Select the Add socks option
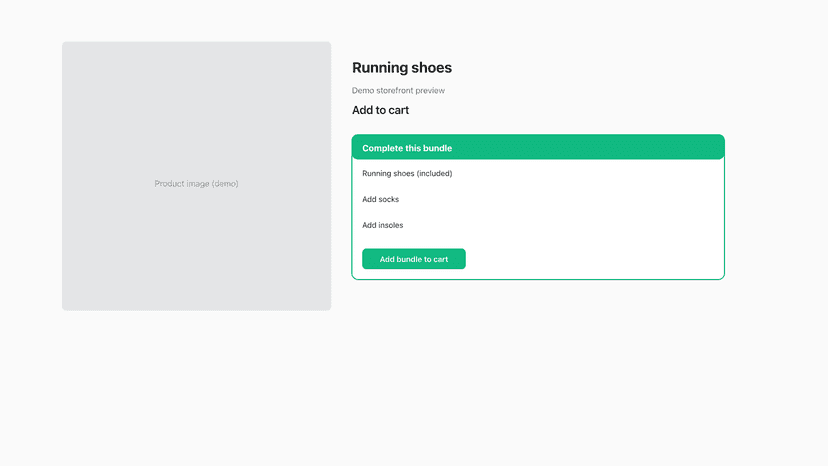The image size is (828, 466). [x=380, y=199]
